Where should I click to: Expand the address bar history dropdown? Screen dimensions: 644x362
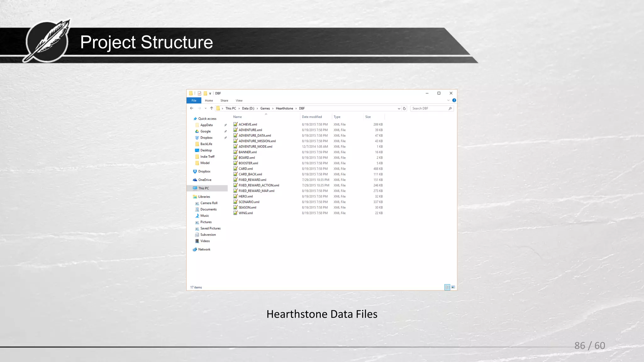[x=399, y=108]
